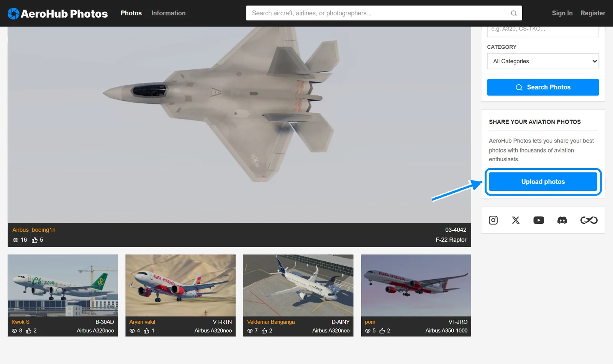Open photographer pom profile
This screenshot has height=364, width=613.
point(370,322)
